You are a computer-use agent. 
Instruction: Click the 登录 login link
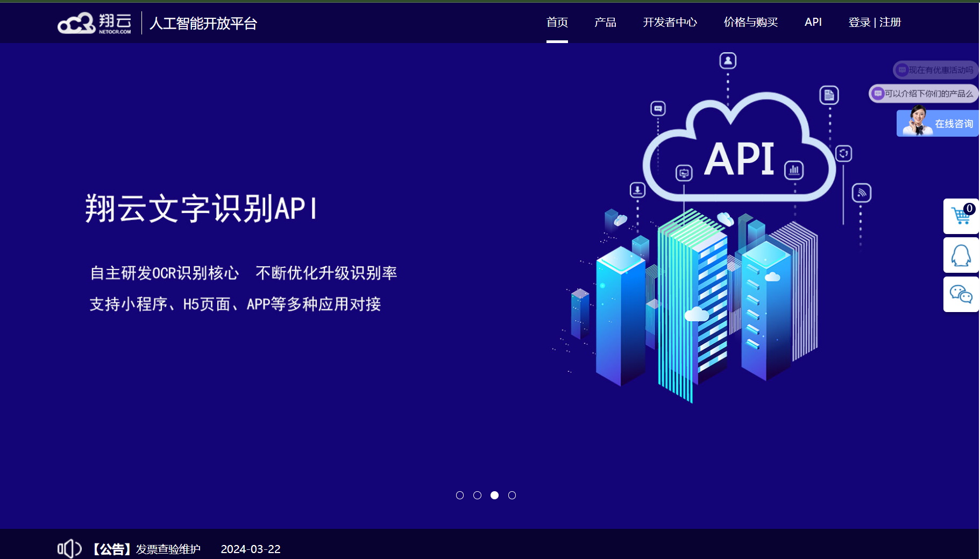click(859, 22)
